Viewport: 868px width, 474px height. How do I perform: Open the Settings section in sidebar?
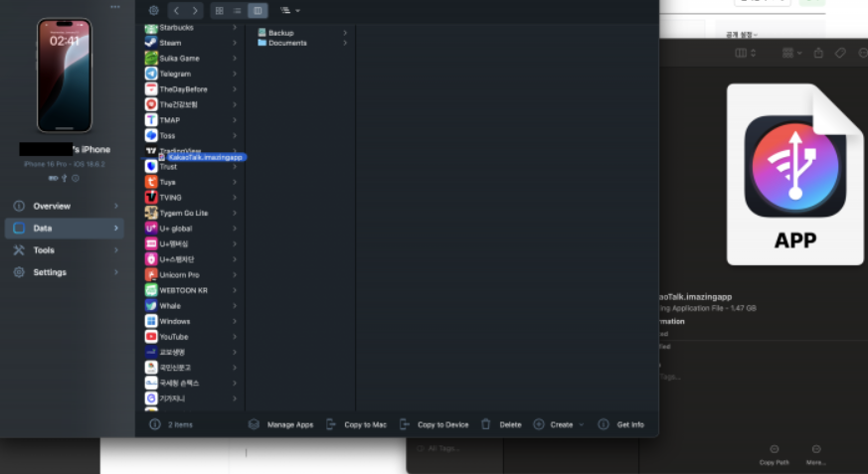[x=65, y=272]
